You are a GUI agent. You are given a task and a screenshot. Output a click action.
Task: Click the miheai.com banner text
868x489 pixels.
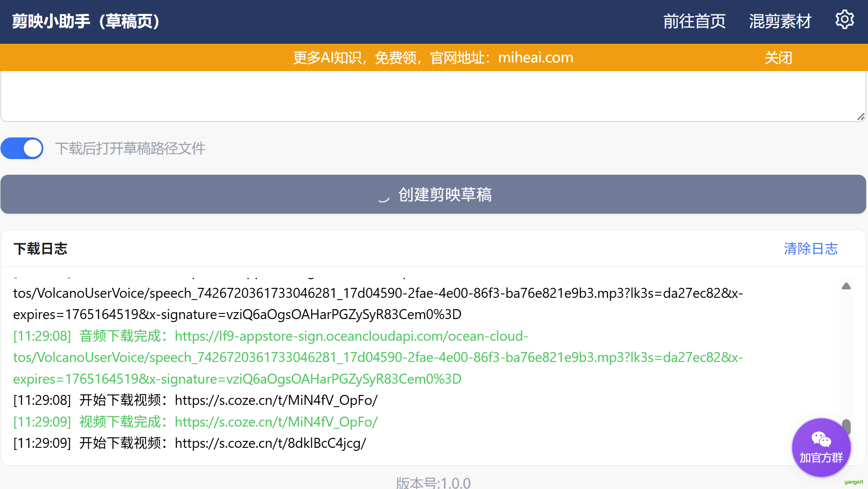pyautogui.click(x=535, y=58)
